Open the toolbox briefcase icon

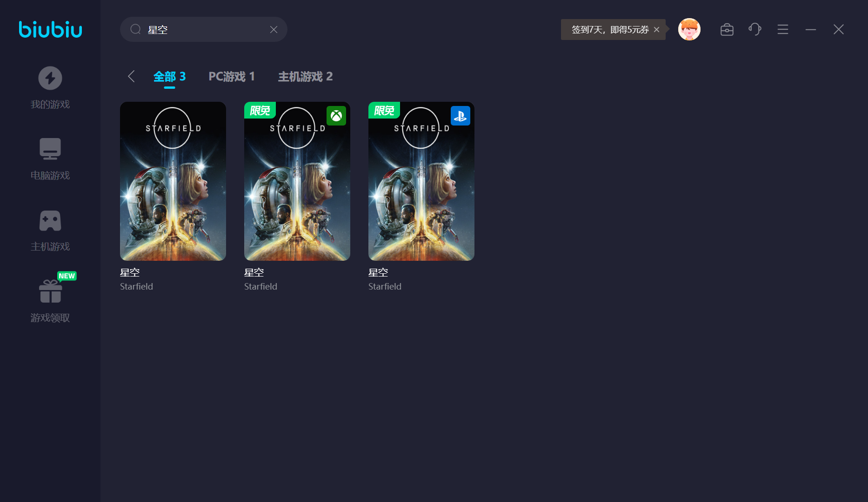727,29
